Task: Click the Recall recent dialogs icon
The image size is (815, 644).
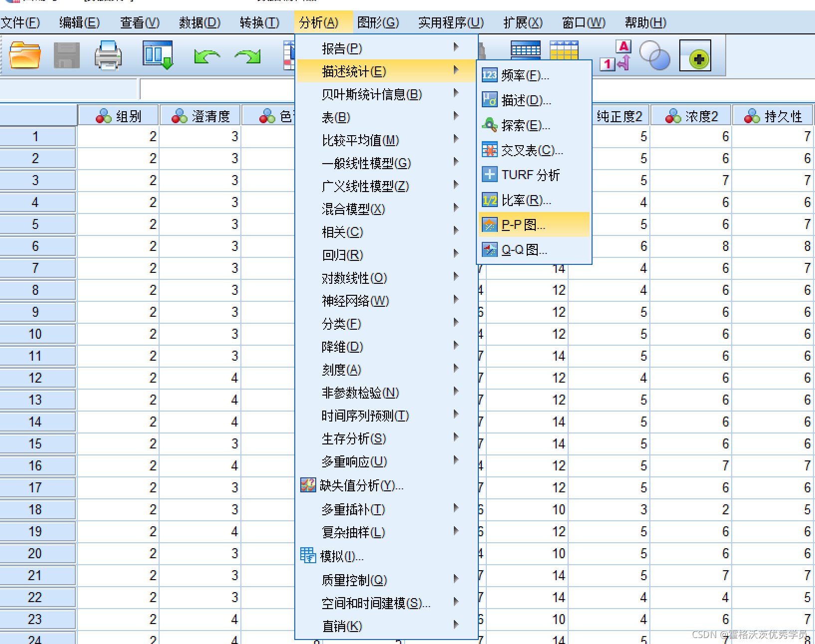Action: (x=158, y=55)
